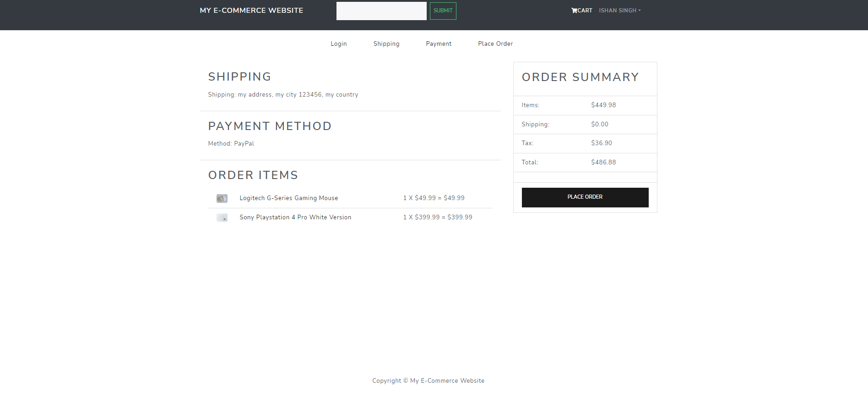The width and height of the screenshot is (868, 402).
Task: Select the shipping cost $0.00
Action: 600,125
